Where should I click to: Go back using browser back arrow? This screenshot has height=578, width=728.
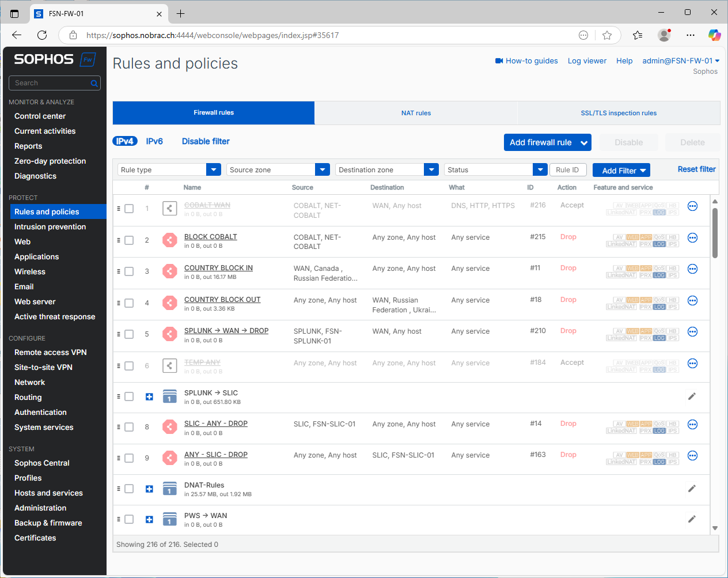point(17,35)
